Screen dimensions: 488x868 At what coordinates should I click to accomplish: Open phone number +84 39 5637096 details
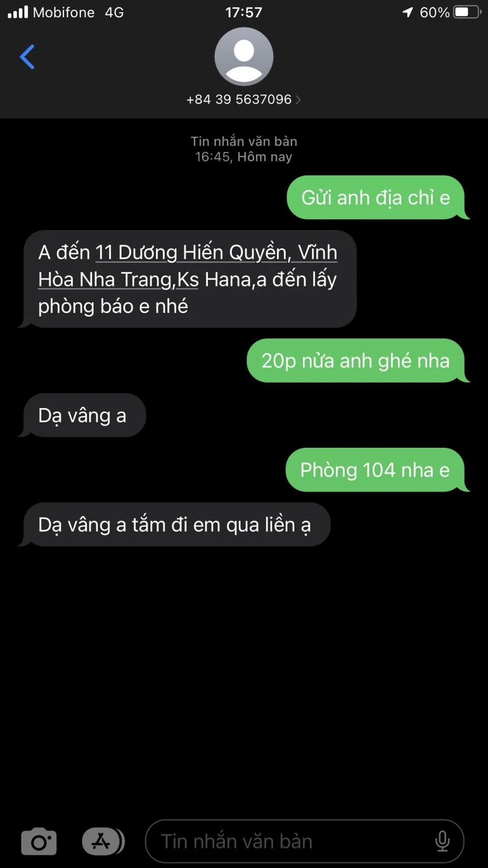(239, 99)
